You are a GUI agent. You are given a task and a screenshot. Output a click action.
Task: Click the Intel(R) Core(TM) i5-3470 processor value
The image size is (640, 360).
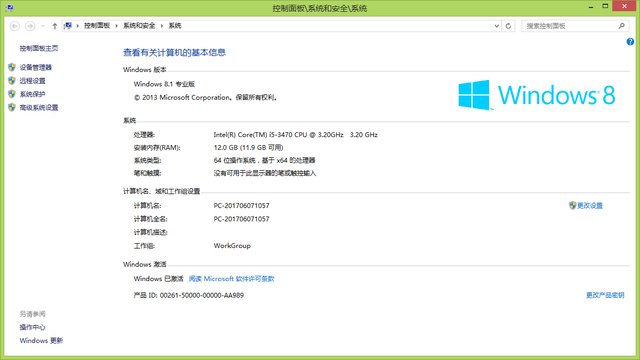tap(296, 135)
